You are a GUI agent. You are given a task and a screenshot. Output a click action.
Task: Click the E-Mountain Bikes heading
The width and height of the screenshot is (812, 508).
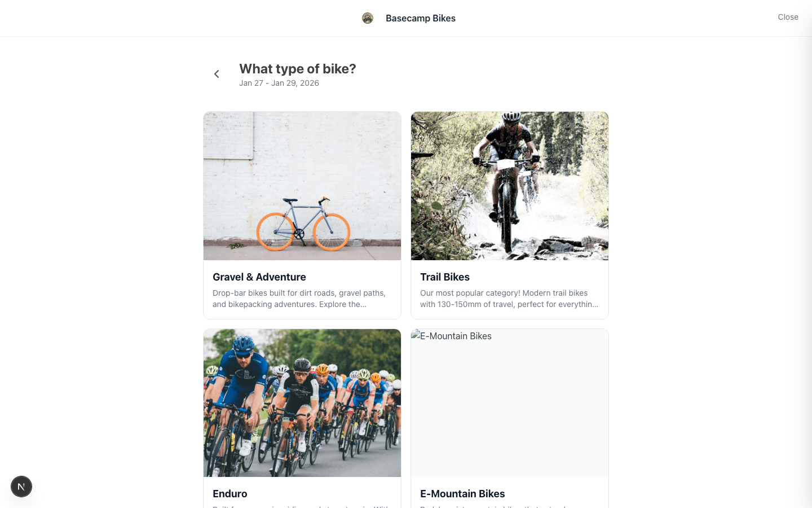(462, 493)
